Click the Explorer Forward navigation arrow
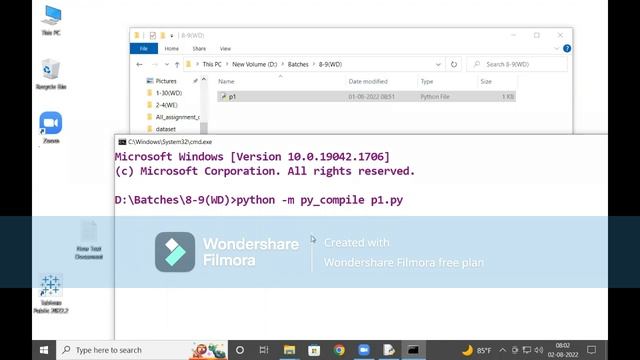 (x=155, y=64)
